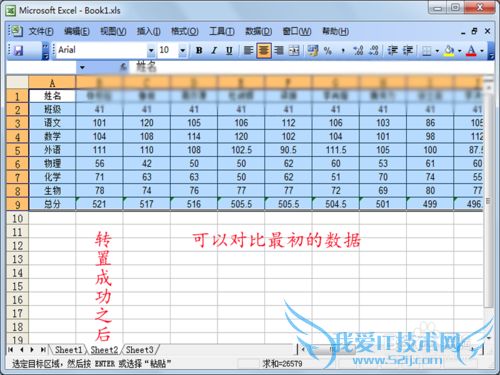Open the 文件(F) menu
The width and height of the screenshot is (500, 375).
(41, 31)
